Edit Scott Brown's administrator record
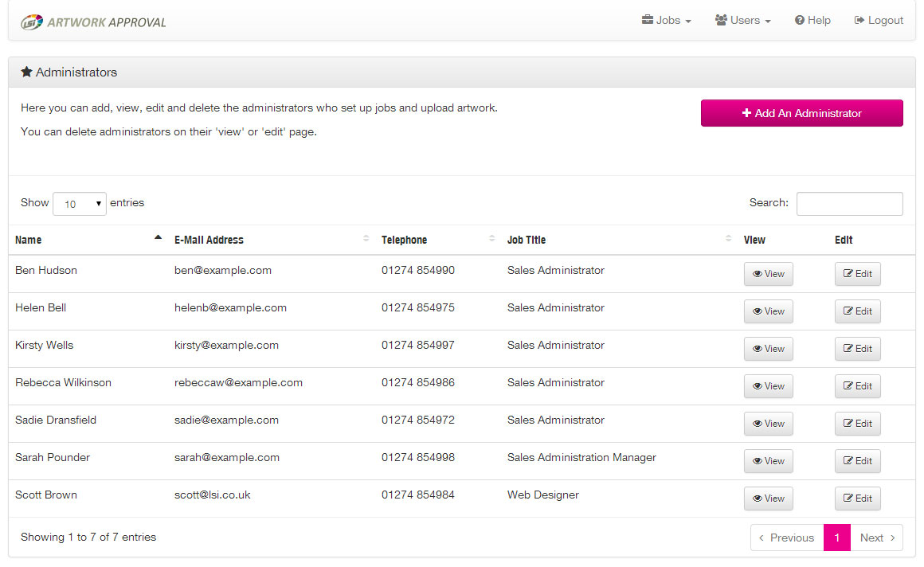This screenshot has width=924, height=567. [857, 499]
